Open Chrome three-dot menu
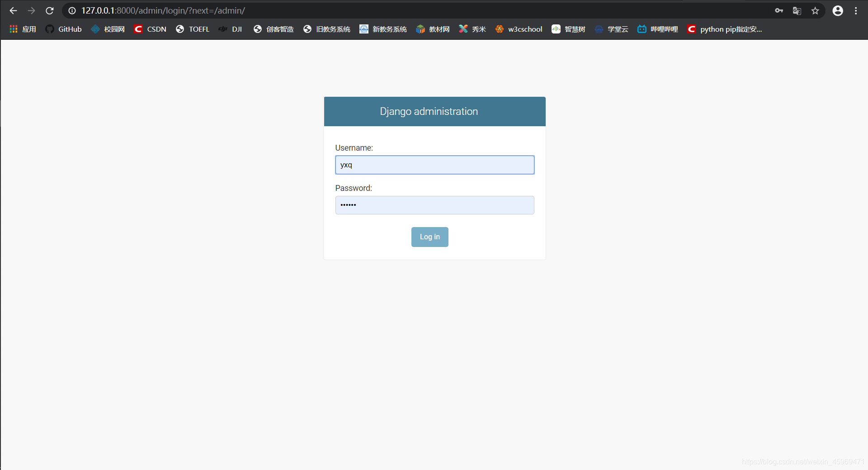 coord(856,11)
